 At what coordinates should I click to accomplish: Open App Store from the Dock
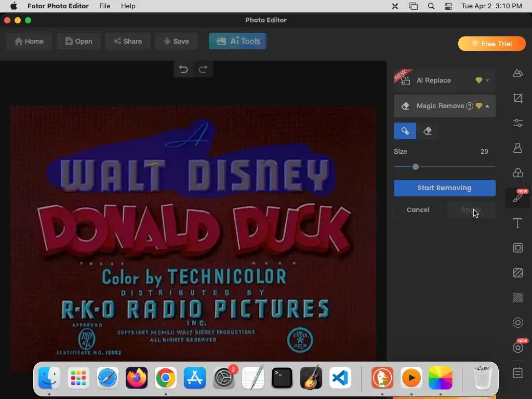coord(195,378)
